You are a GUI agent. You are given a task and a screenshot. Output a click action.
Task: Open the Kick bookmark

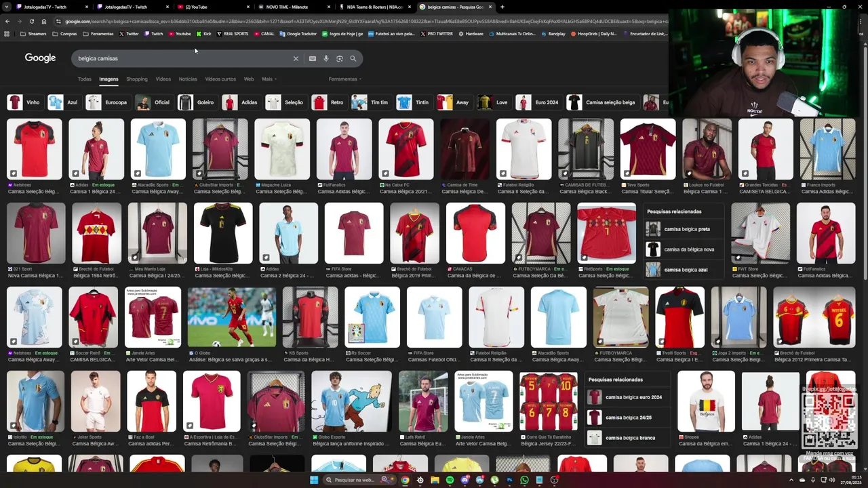203,33
